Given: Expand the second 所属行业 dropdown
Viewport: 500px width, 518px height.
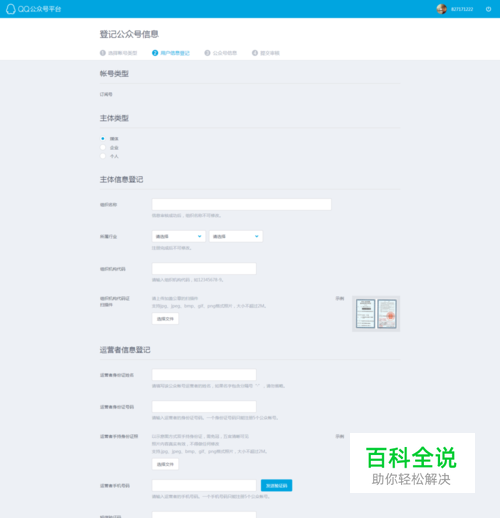Looking at the screenshot, I should (236, 236).
